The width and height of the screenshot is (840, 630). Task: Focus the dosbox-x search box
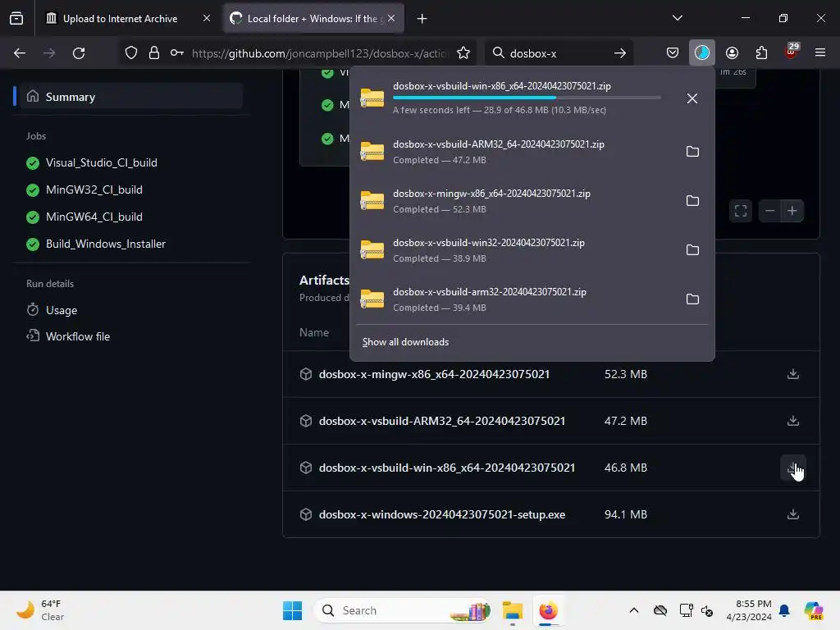point(557,53)
